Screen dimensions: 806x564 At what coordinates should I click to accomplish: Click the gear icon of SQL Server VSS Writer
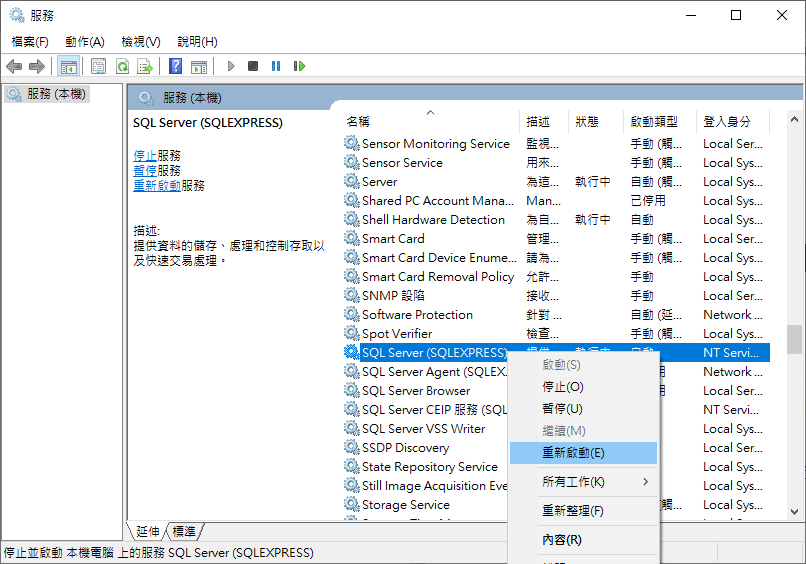(x=352, y=428)
